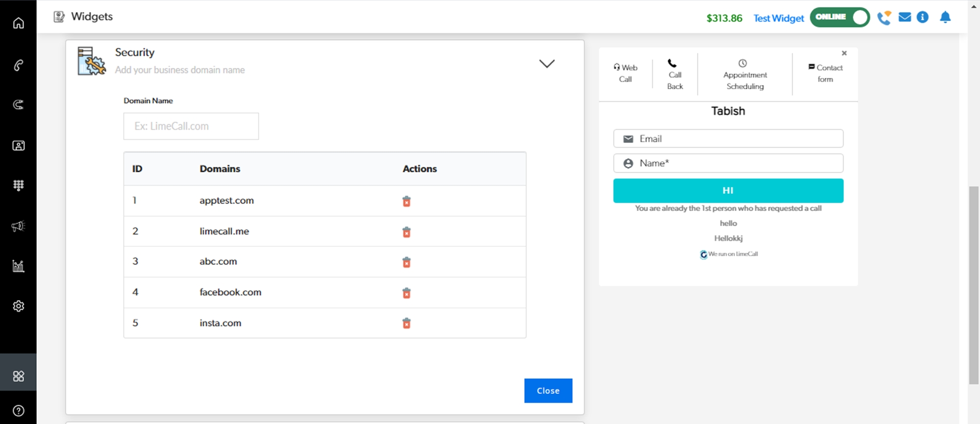Image resolution: width=980 pixels, height=424 pixels.
Task: Remove insta.com using trash icon
Action: 406,323
